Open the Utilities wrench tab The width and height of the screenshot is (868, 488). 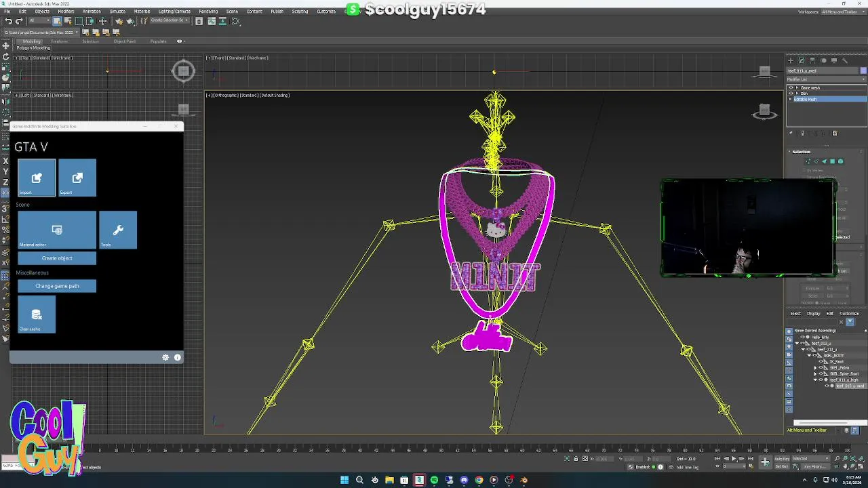coord(845,60)
